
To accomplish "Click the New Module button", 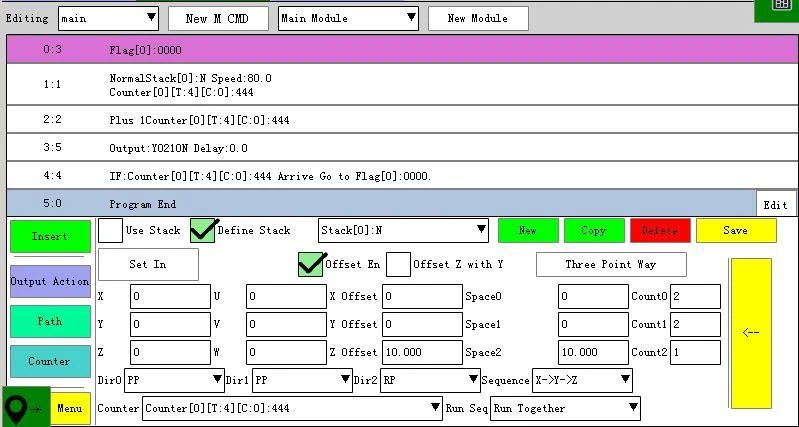I will click(x=478, y=19).
